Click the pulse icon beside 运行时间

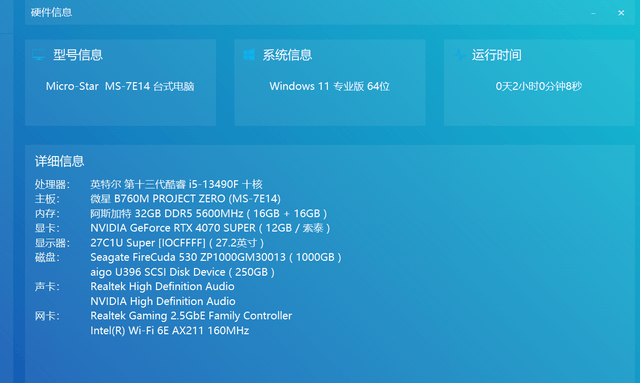[x=460, y=55]
